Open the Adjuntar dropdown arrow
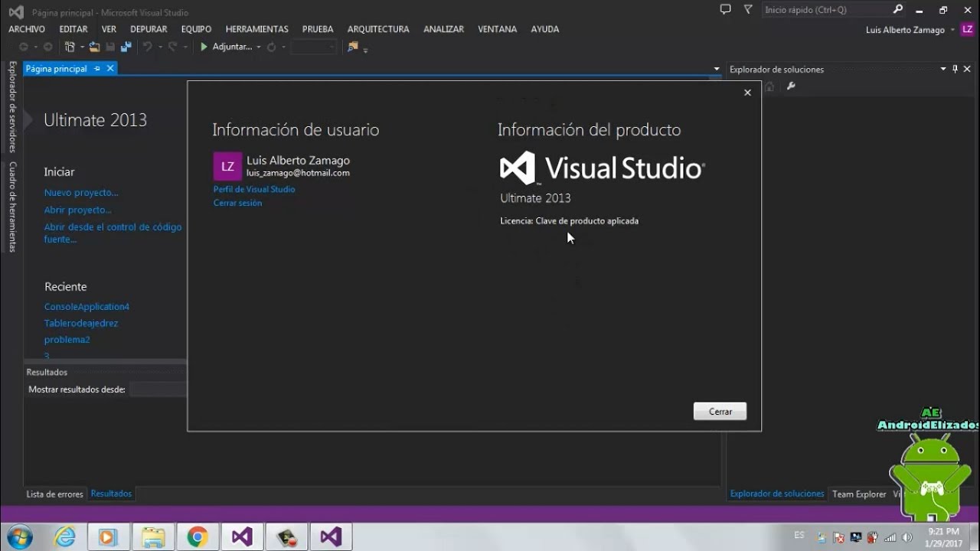 (x=259, y=47)
